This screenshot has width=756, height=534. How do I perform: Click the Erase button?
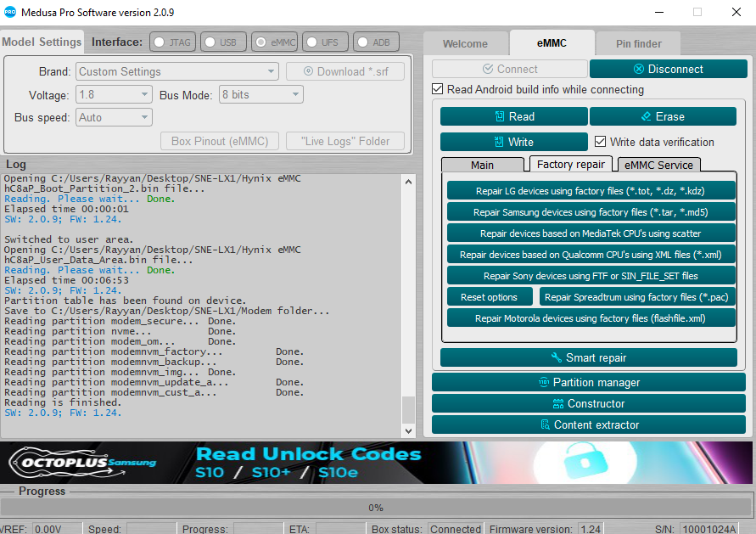(x=663, y=117)
